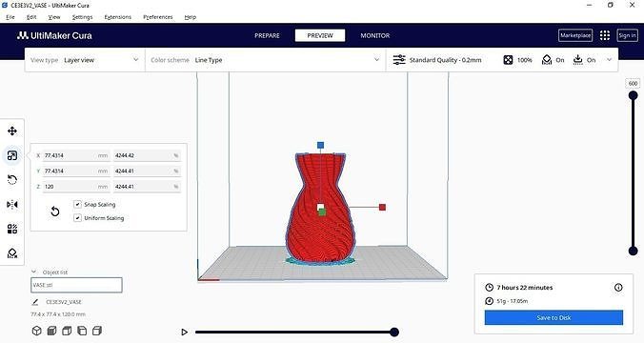Switch to the PREVIEW stage
Screen dimensions: 644x343
[320, 36]
